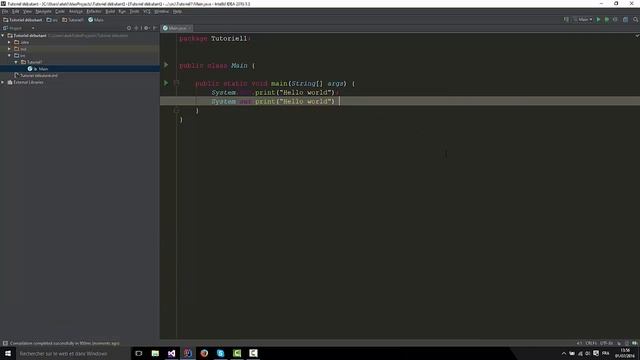This screenshot has height=360, width=640.
Task: Switch to Visual Studio on the taskbar
Action: coord(171,353)
